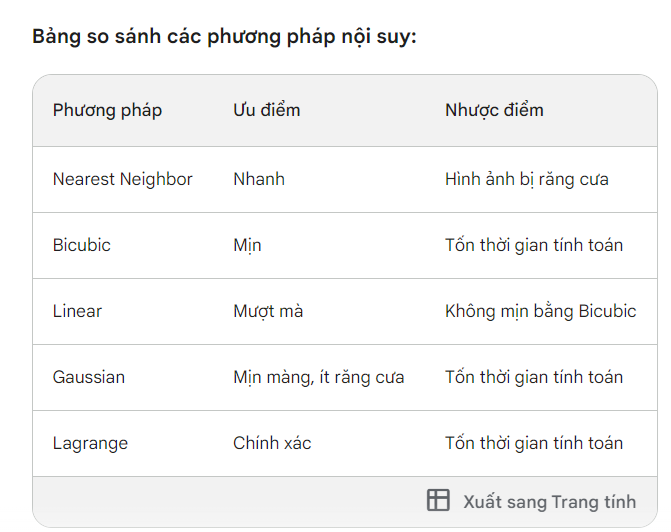This screenshot has width=671, height=532.
Task: Click the 'Chính xác' cell
Action: click(x=272, y=443)
